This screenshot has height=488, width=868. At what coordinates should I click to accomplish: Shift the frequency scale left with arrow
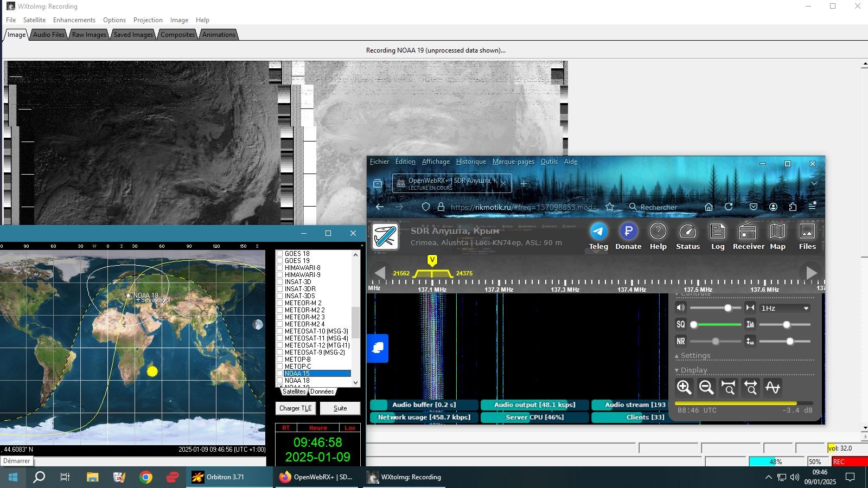(380, 272)
